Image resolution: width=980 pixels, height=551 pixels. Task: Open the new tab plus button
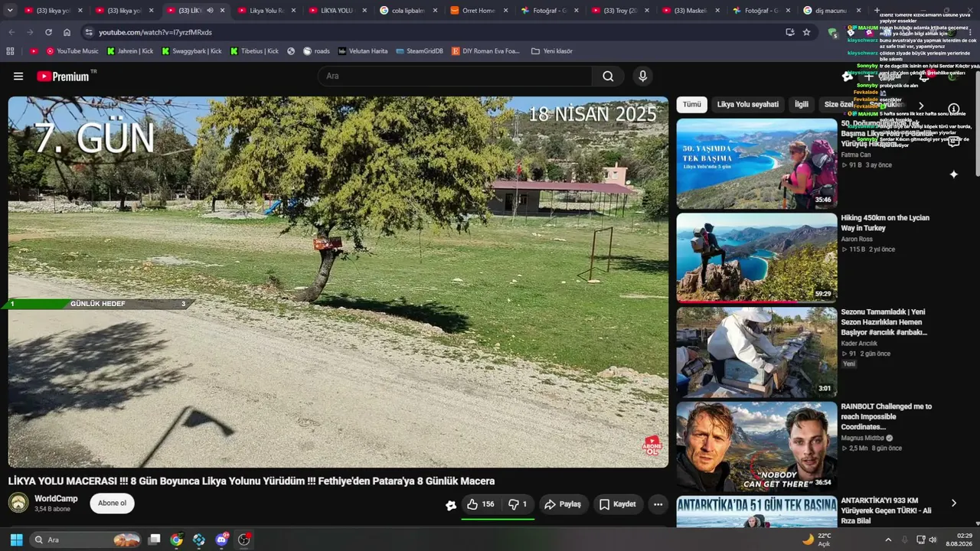click(878, 10)
